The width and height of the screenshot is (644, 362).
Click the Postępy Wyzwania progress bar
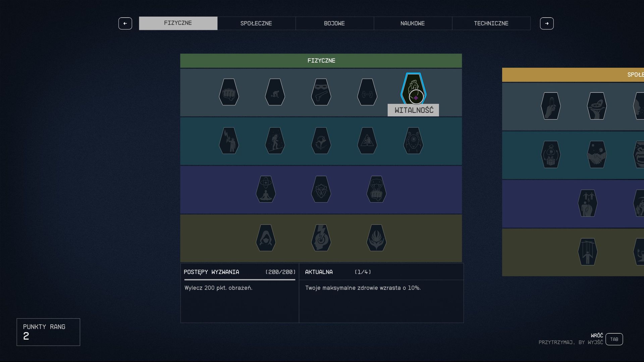pyautogui.click(x=239, y=279)
